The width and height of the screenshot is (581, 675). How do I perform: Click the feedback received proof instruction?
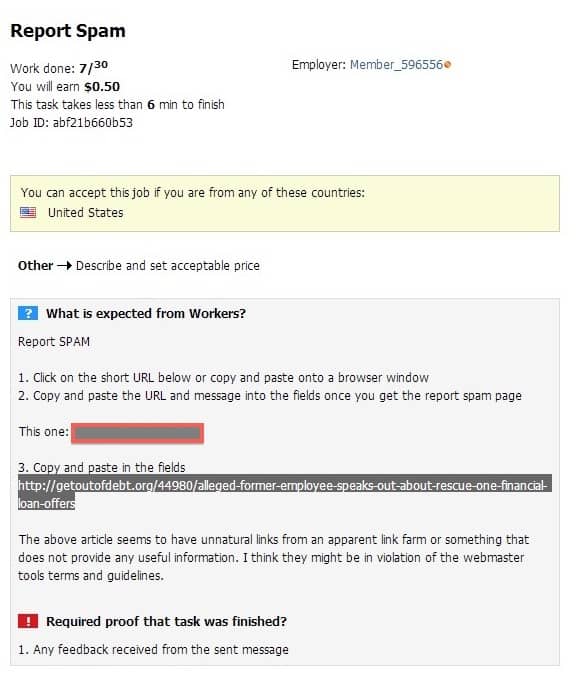153,649
